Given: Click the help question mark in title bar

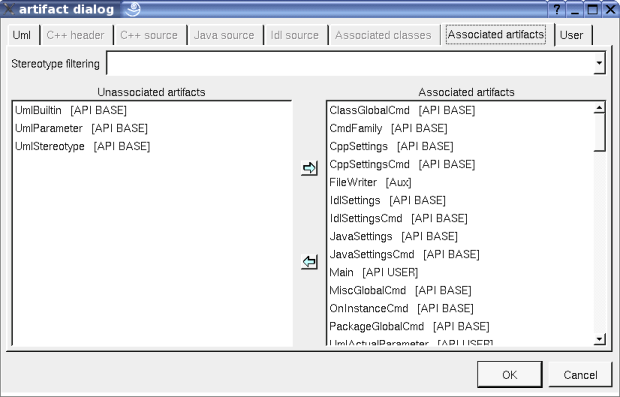Looking at the screenshot, I should point(557,9).
